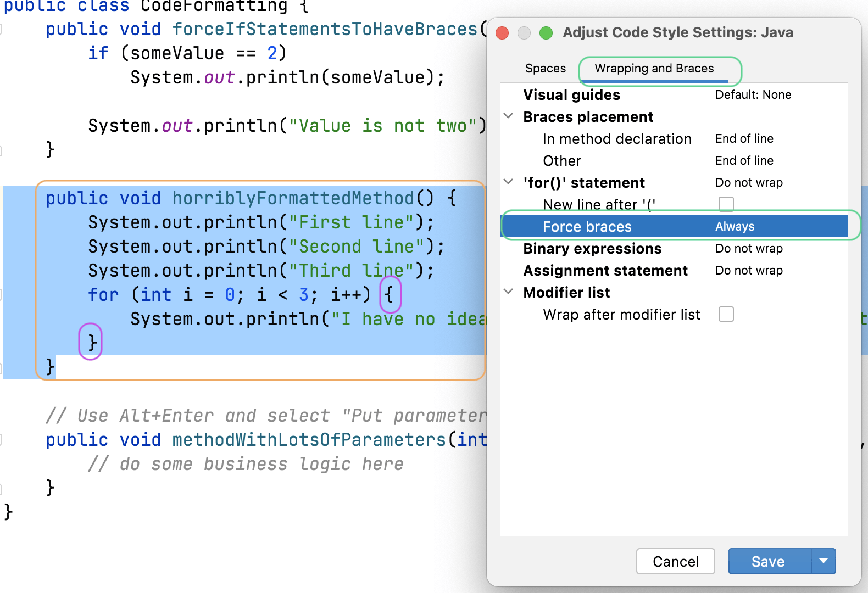
Task: Enable Wrap after modifier list checkbox
Action: pos(726,314)
